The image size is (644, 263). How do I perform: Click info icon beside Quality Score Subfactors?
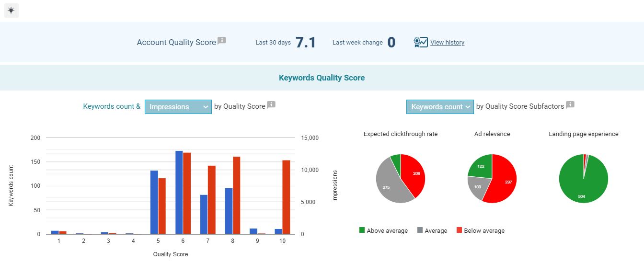(570, 105)
